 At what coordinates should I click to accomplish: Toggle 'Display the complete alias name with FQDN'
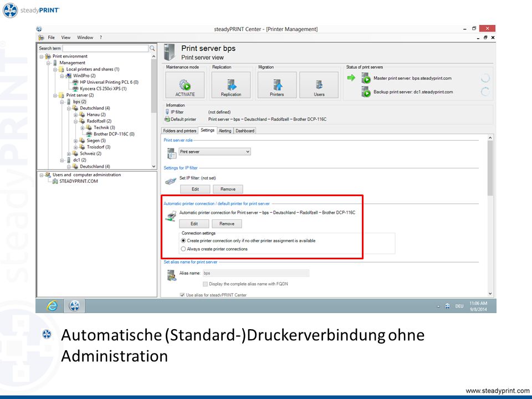pyautogui.click(x=205, y=284)
